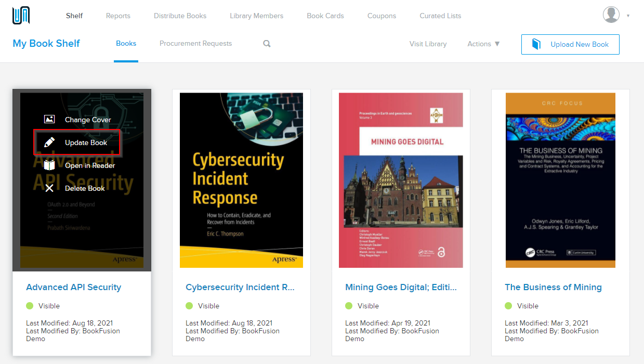
Task: Click Visible status text under Cybersecurity Incident Response
Action: pos(208,306)
